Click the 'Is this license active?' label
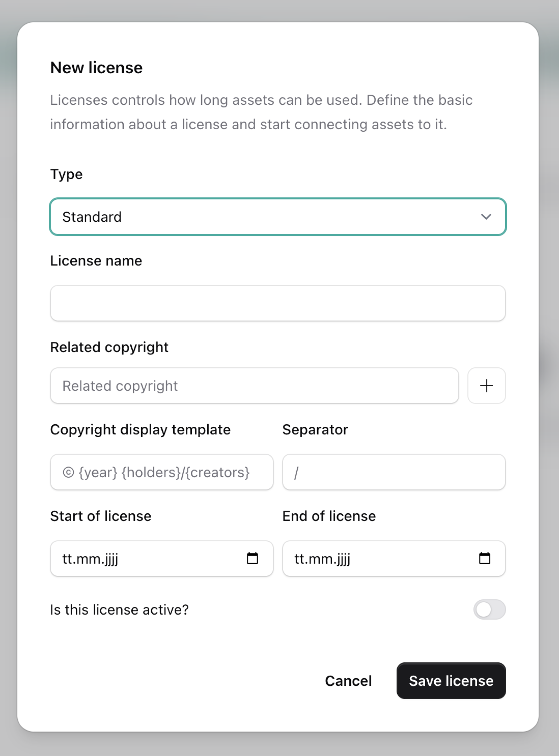This screenshot has width=559, height=756. 119,610
